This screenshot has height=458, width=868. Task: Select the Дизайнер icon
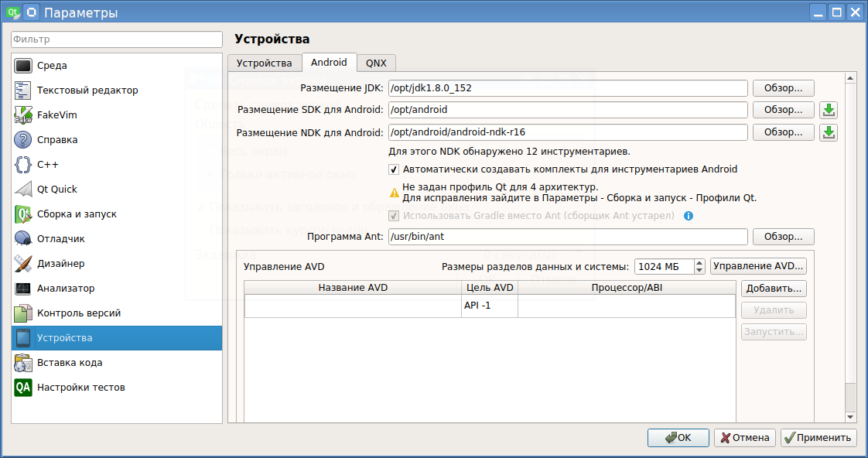click(23, 264)
